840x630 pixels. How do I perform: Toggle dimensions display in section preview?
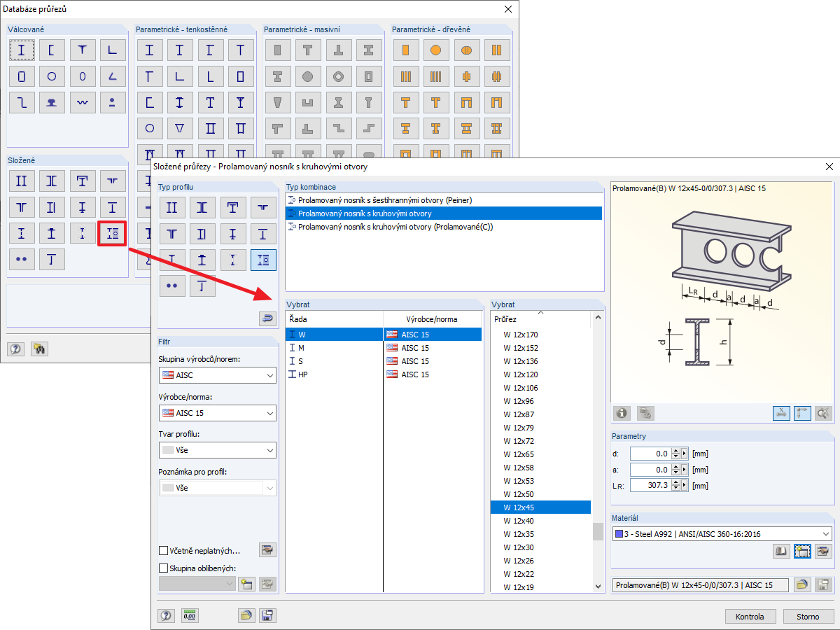click(x=781, y=413)
